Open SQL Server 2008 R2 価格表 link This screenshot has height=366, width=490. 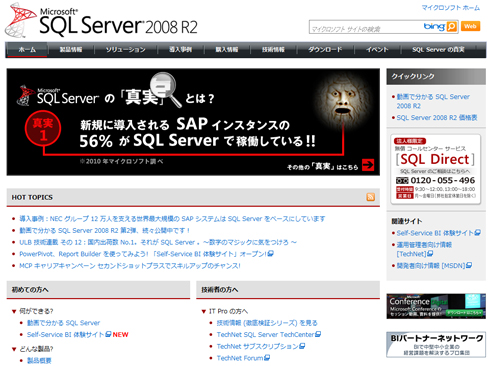[x=437, y=117]
